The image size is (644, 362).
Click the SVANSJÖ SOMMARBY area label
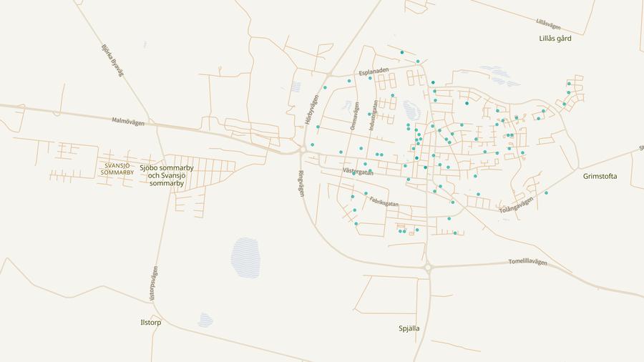coord(117,169)
